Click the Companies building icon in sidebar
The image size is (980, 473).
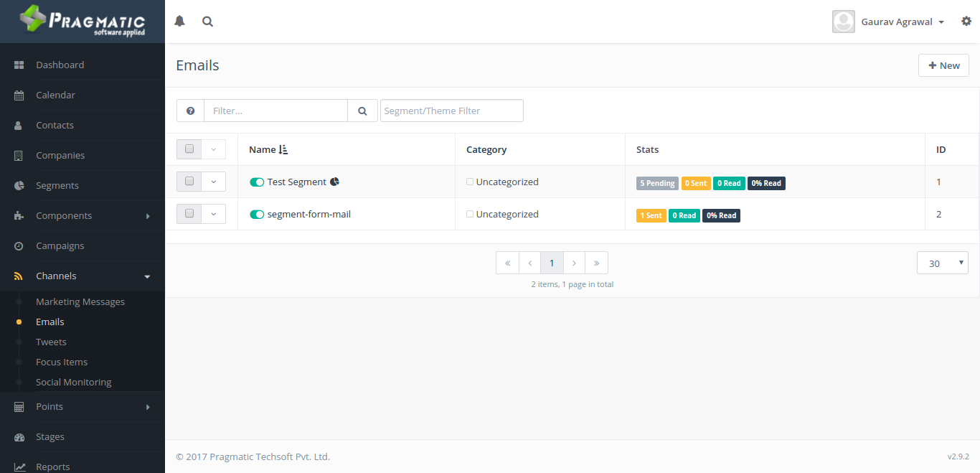pyautogui.click(x=19, y=155)
